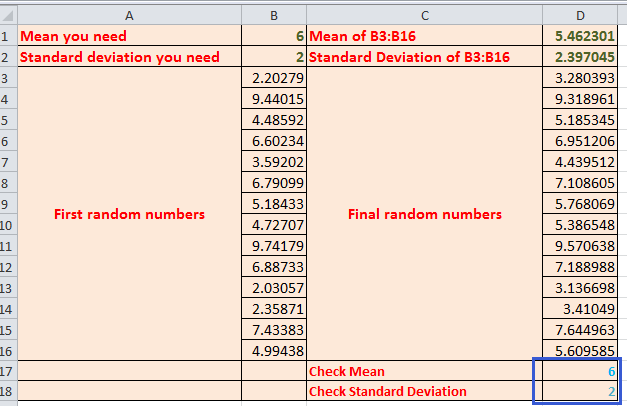Select cell with value 2.03057
The width and height of the screenshot is (627, 406).
pos(274,288)
